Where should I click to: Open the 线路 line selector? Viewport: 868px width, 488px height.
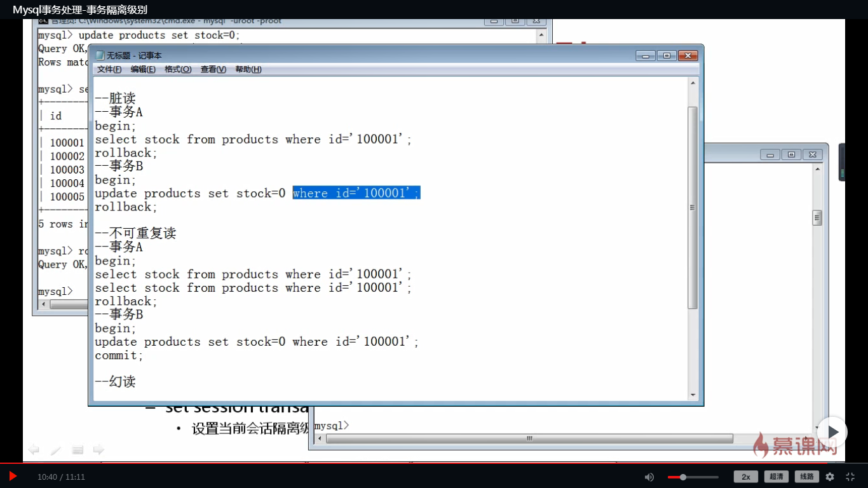point(807,477)
